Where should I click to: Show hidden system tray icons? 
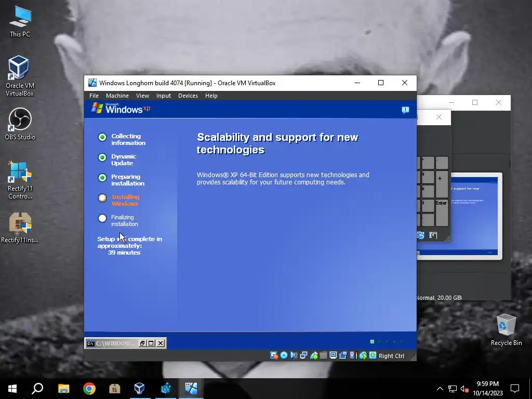coord(440,389)
